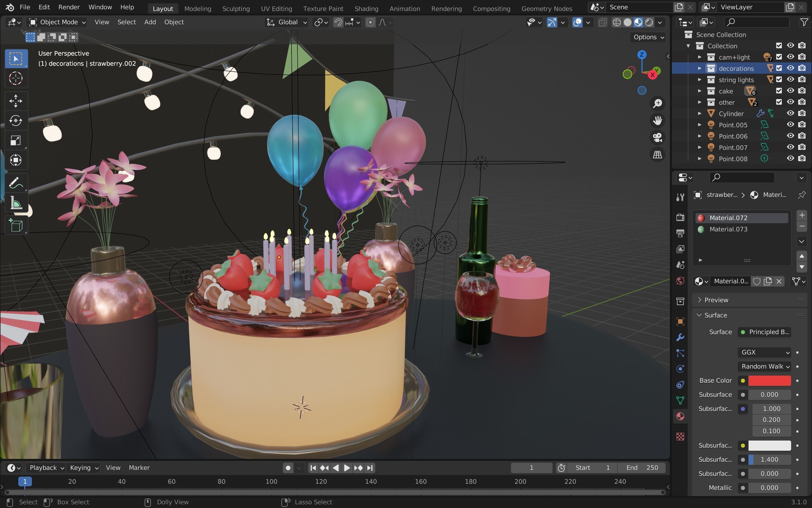Image resolution: width=812 pixels, height=508 pixels.
Task: Open the Texture properties checker tab
Action: tap(680, 436)
